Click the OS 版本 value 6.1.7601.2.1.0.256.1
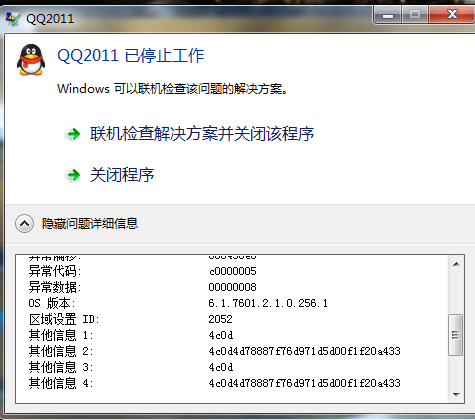Image resolution: width=475 pixels, height=420 pixels. click(268, 303)
